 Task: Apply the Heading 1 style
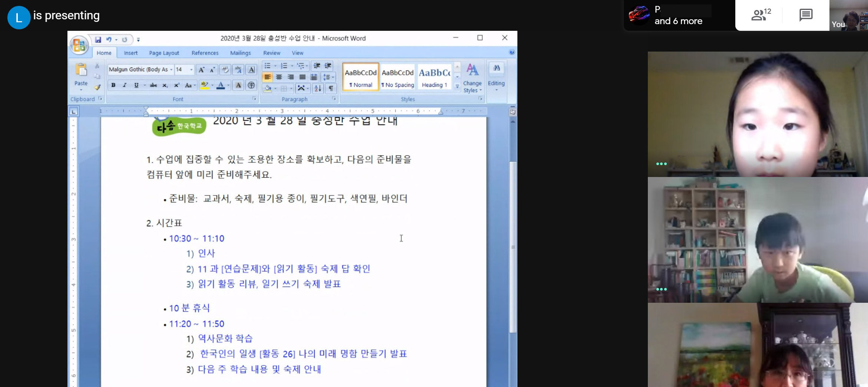pyautogui.click(x=434, y=77)
